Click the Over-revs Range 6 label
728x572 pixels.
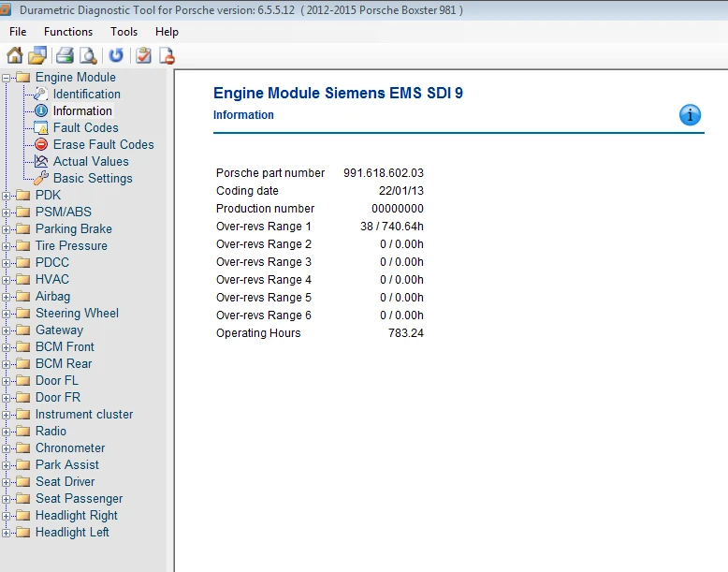click(264, 315)
